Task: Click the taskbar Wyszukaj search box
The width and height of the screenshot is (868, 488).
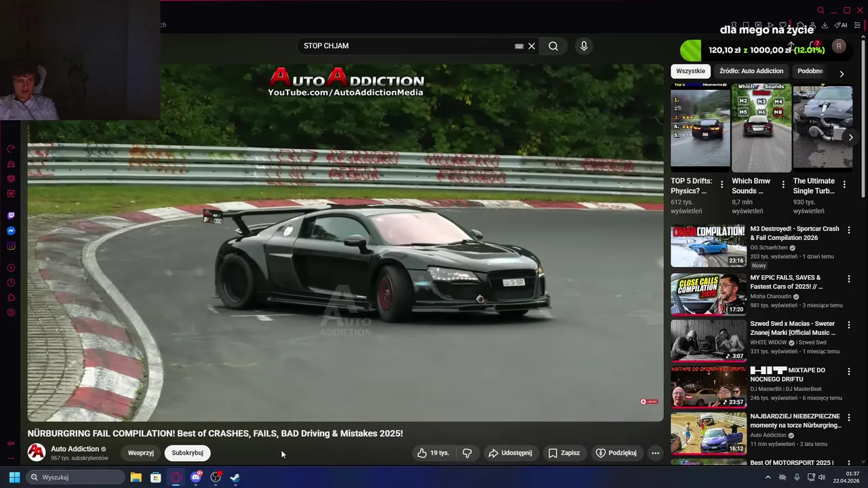Action: 75,477
